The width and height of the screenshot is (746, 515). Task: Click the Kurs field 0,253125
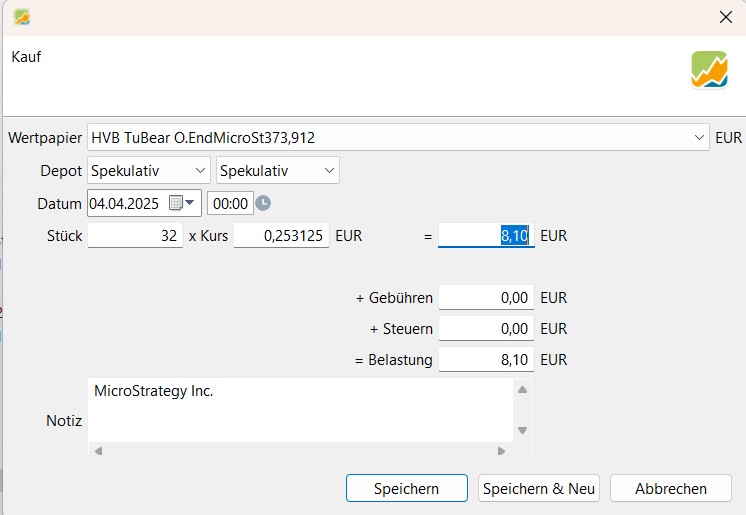(x=281, y=236)
